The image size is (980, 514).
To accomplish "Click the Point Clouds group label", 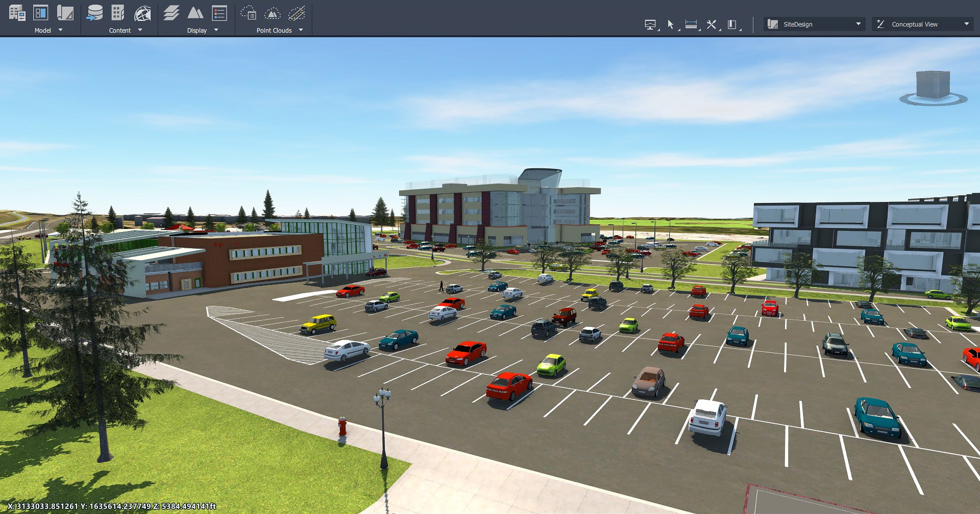I will pos(274,31).
